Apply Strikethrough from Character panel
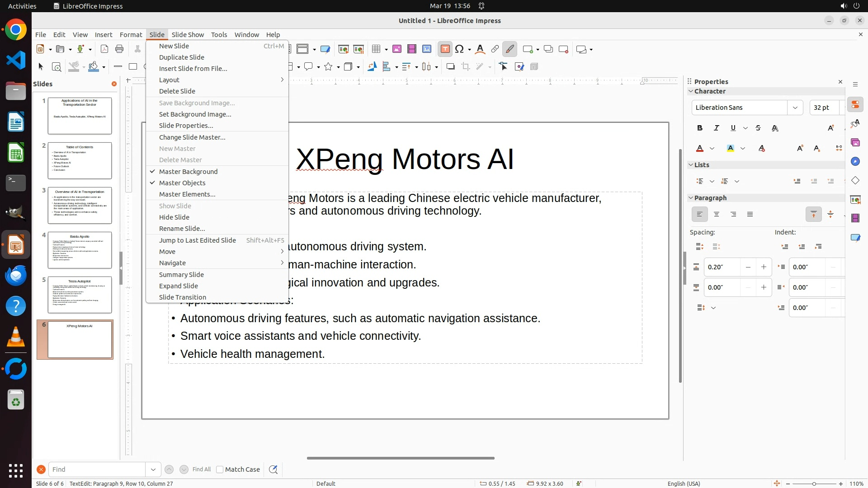Viewport: 868px width, 488px height. [758, 128]
